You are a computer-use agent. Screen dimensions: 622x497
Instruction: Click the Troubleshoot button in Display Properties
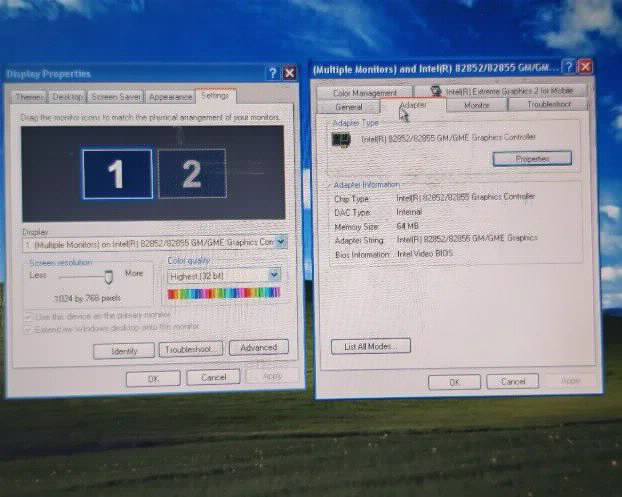[191, 349]
